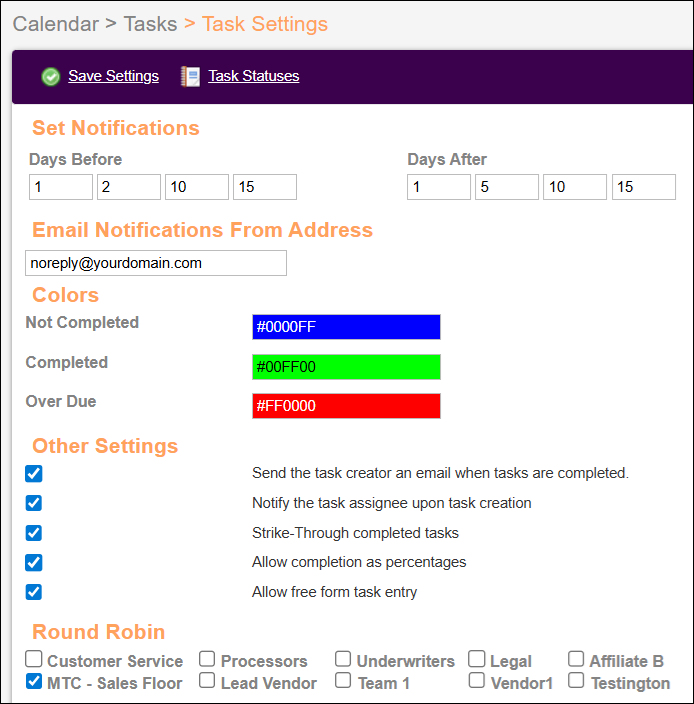Check Team 1 round robin box
The width and height of the screenshot is (694, 704).
coord(343,680)
